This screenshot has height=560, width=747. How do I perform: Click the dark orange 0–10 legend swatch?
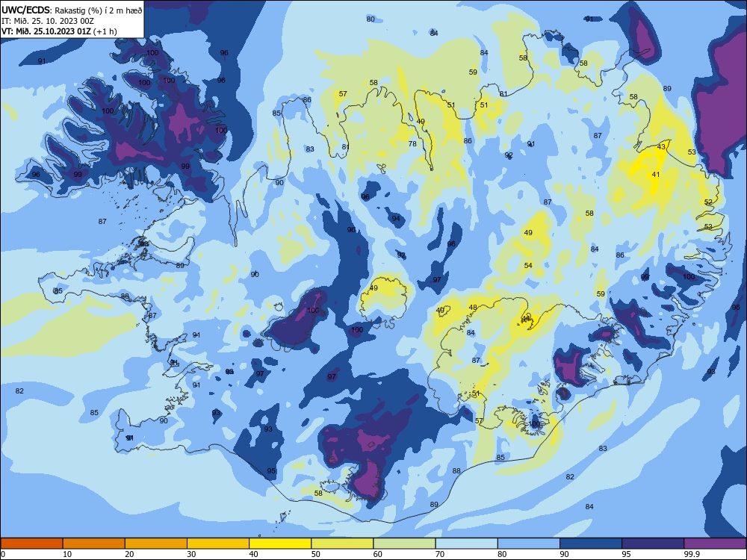tap(31, 544)
